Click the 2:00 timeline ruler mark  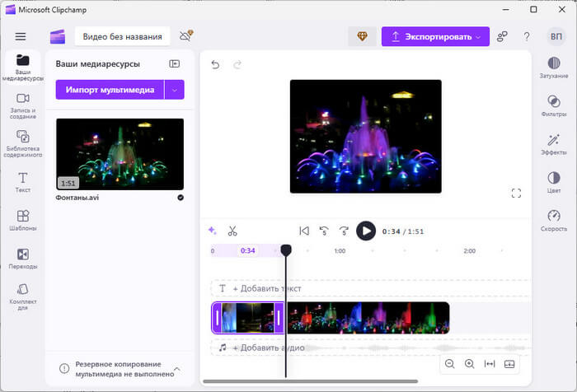pos(469,251)
